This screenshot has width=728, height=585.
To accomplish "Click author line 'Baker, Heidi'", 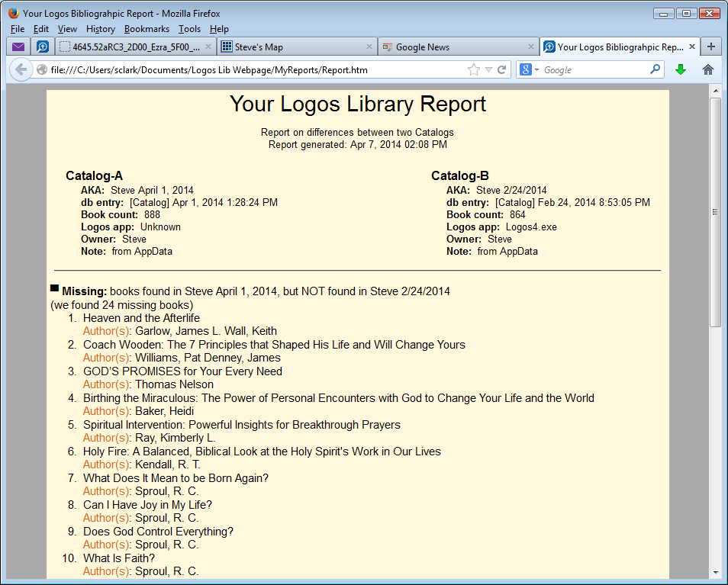I will click(x=138, y=411).
